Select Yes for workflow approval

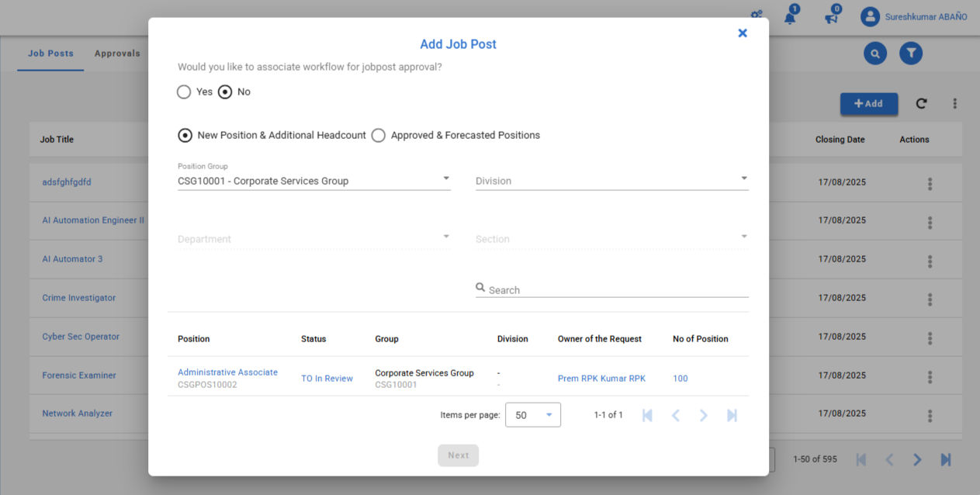184,92
